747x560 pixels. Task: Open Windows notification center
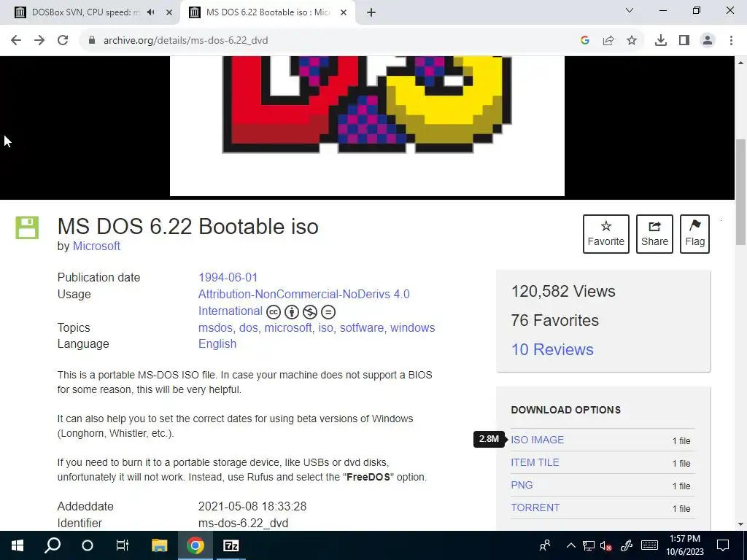coord(723,545)
